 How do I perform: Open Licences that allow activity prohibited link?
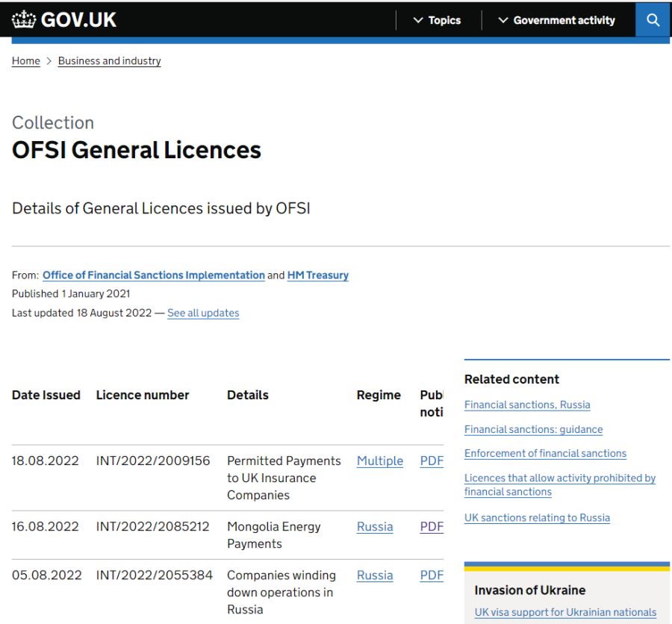tap(560, 484)
